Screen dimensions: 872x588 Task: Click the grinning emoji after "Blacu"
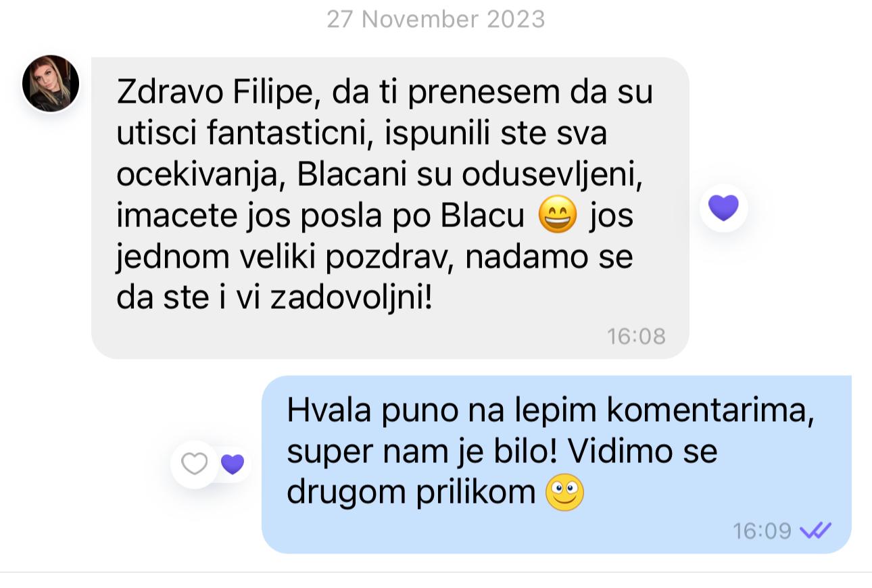pos(558,216)
